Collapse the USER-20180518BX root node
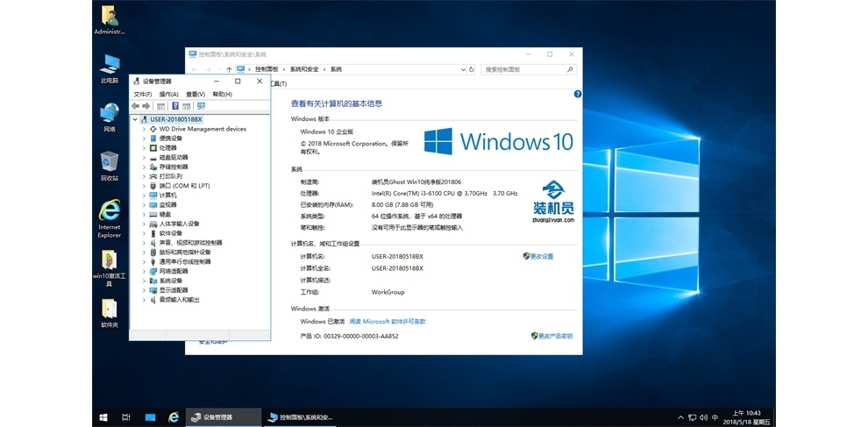868x427 pixels. pyautogui.click(x=134, y=119)
